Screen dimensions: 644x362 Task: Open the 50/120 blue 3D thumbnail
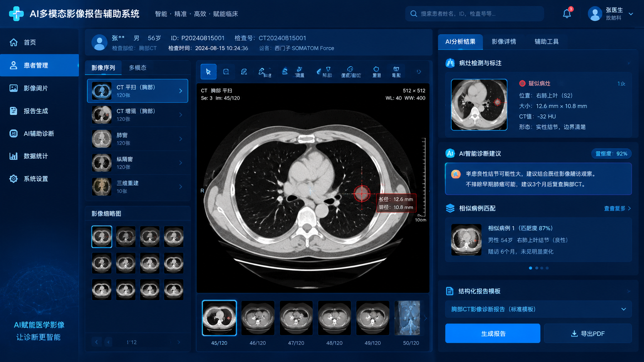click(408, 318)
